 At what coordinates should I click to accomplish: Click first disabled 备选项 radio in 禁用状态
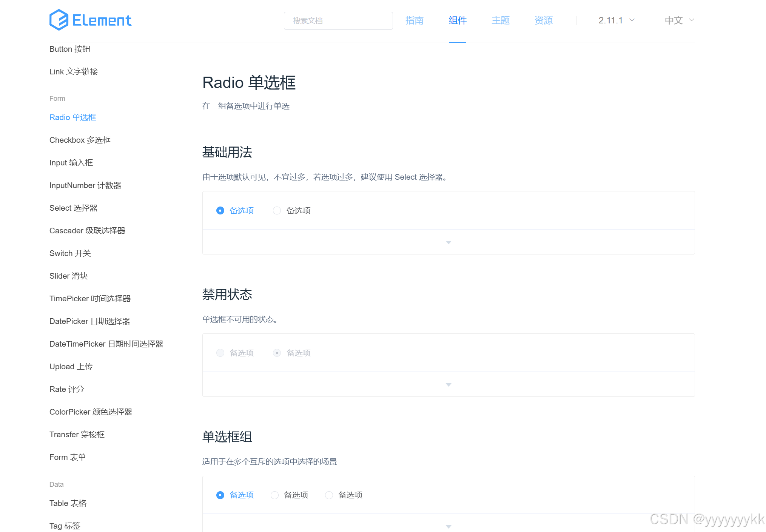click(235, 353)
